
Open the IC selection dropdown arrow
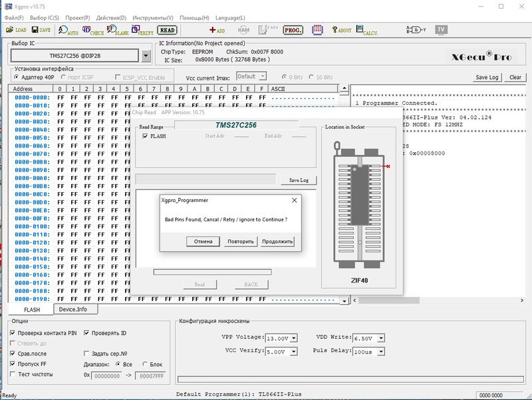coord(146,56)
